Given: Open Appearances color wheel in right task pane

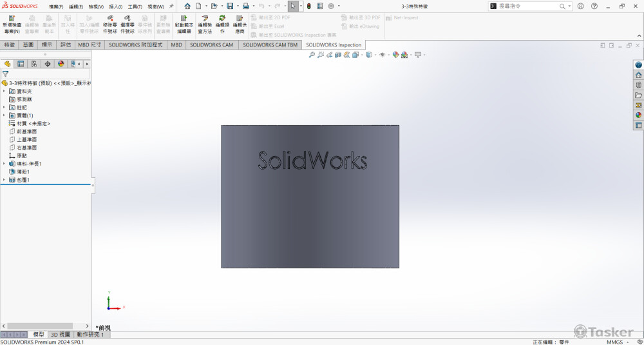Looking at the screenshot, I should click(638, 115).
